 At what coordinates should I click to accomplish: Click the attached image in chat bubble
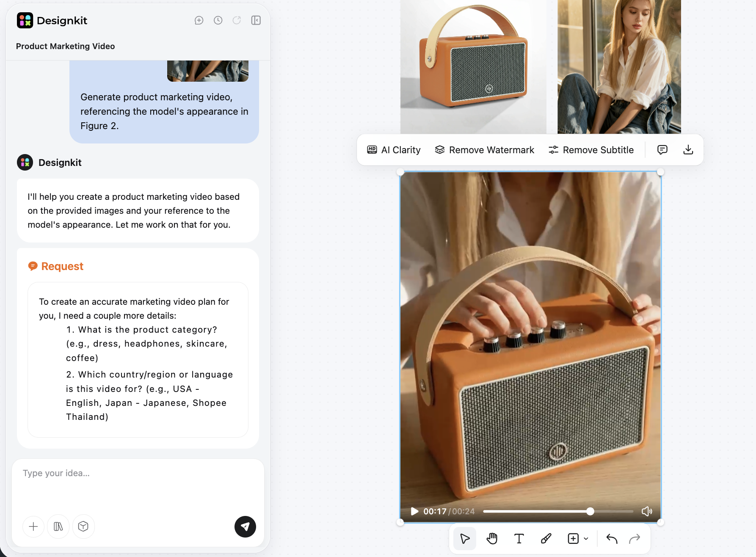pyautogui.click(x=208, y=71)
